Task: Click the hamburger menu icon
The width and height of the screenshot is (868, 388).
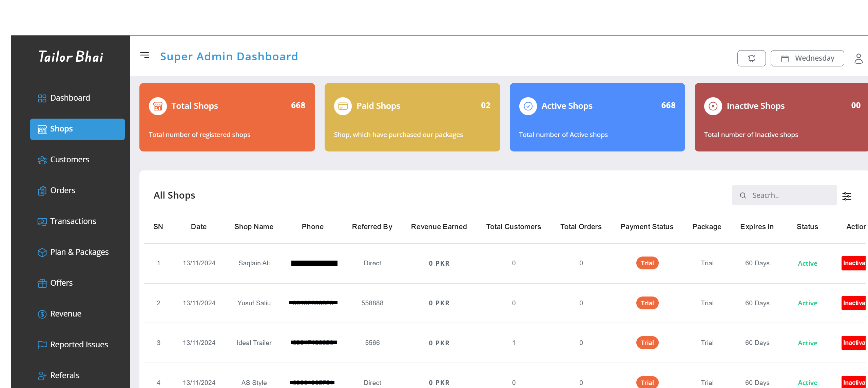Action: pos(145,55)
